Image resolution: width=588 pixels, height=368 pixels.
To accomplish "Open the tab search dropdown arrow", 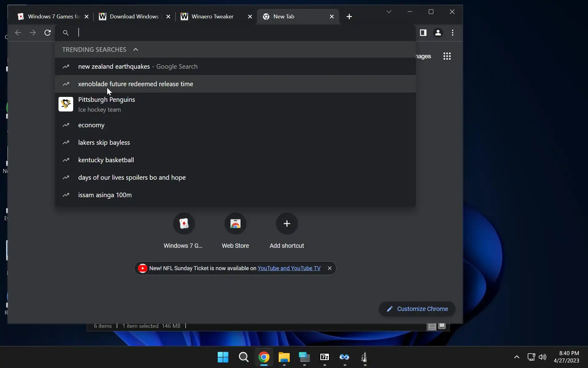I will click(x=389, y=12).
